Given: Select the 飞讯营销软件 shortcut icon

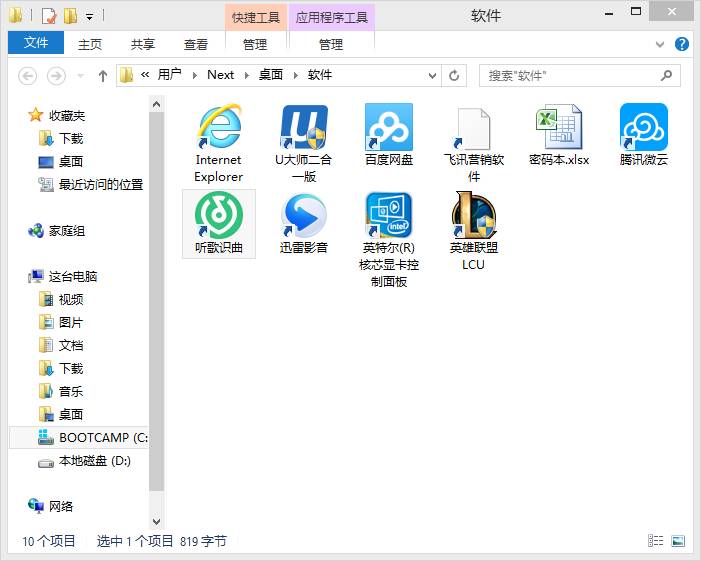Looking at the screenshot, I should (x=473, y=143).
